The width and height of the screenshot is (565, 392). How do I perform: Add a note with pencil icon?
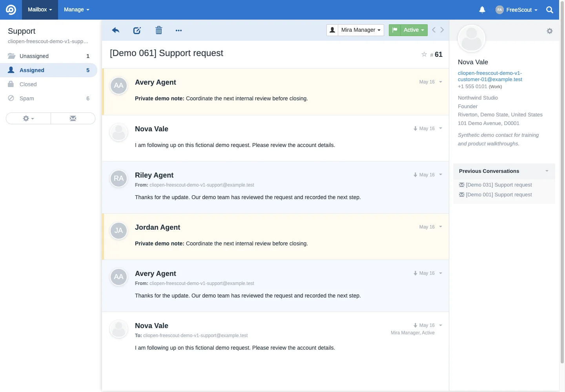tap(137, 30)
